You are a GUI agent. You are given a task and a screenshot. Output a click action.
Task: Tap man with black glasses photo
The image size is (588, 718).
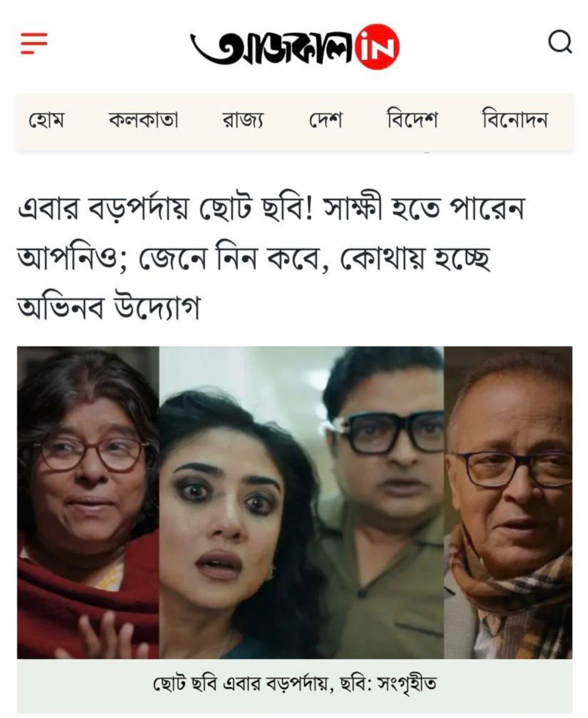(x=382, y=502)
